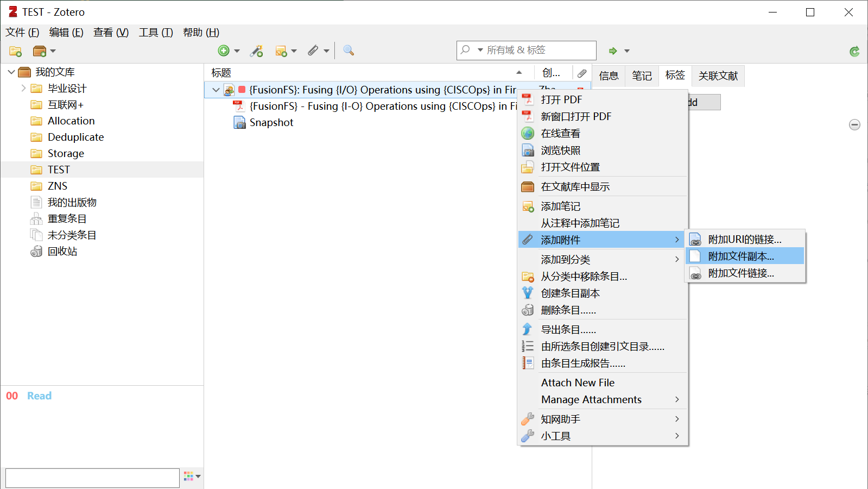Choose 添加笔记 in the context menu

pyautogui.click(x=603, y=206)
